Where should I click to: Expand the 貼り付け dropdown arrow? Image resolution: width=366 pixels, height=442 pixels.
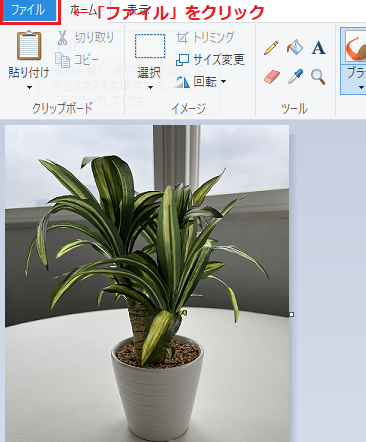point(29,88)
